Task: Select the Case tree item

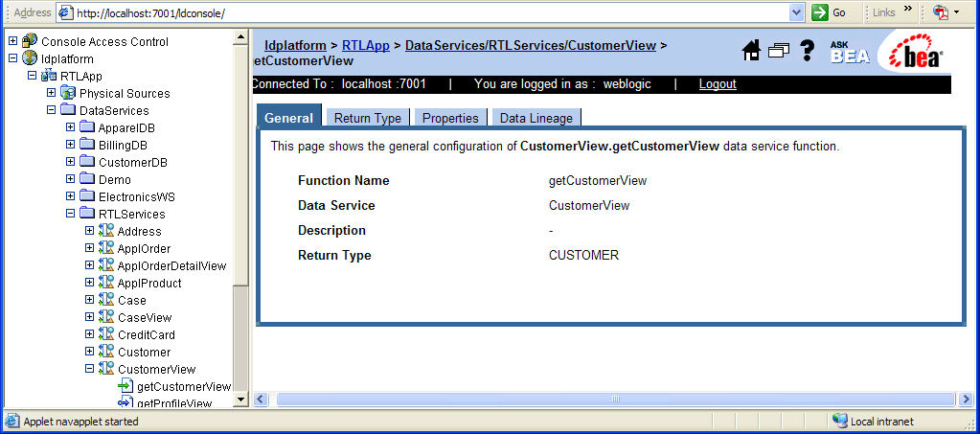Action: click(x=132, y=300)
